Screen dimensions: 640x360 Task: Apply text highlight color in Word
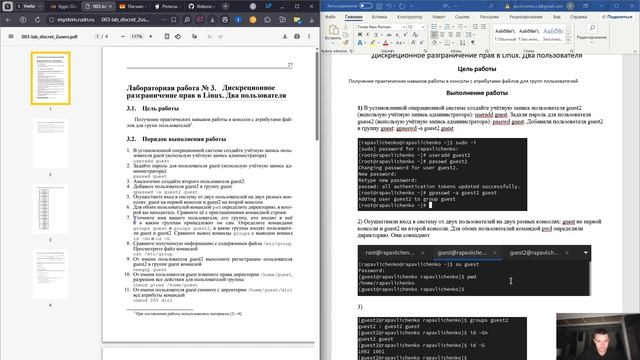(x=373, y=43)
